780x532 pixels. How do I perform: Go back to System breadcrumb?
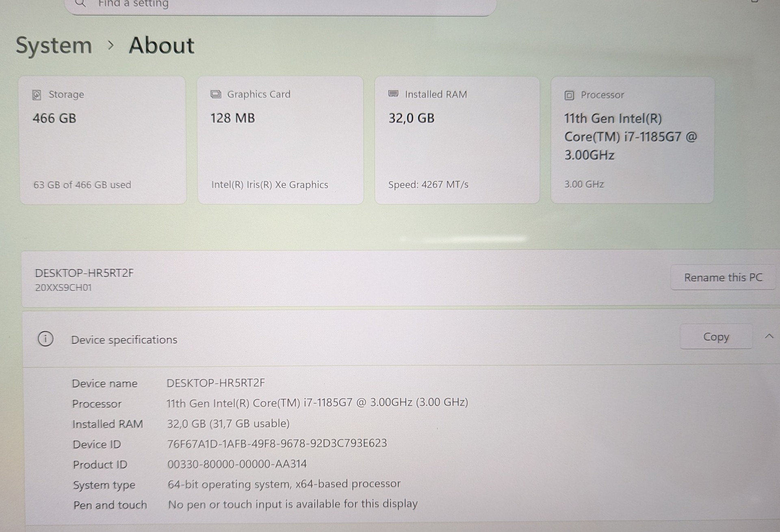click(54, 45)
